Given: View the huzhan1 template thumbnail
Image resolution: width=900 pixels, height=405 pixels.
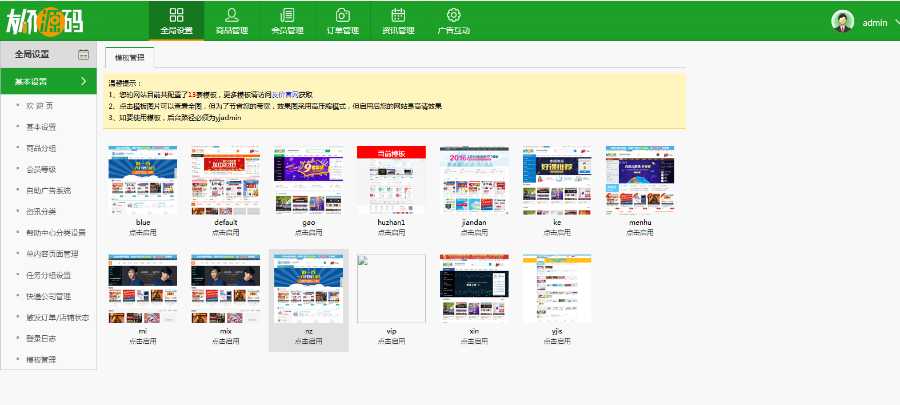Looking at the screenshot, I should coord(391,180).
